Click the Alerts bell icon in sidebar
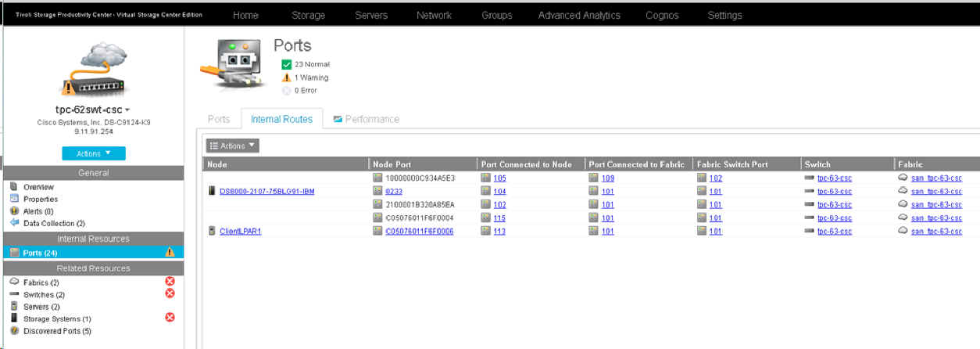The width and height of the screenshot is (980, 349). [14, 211]
